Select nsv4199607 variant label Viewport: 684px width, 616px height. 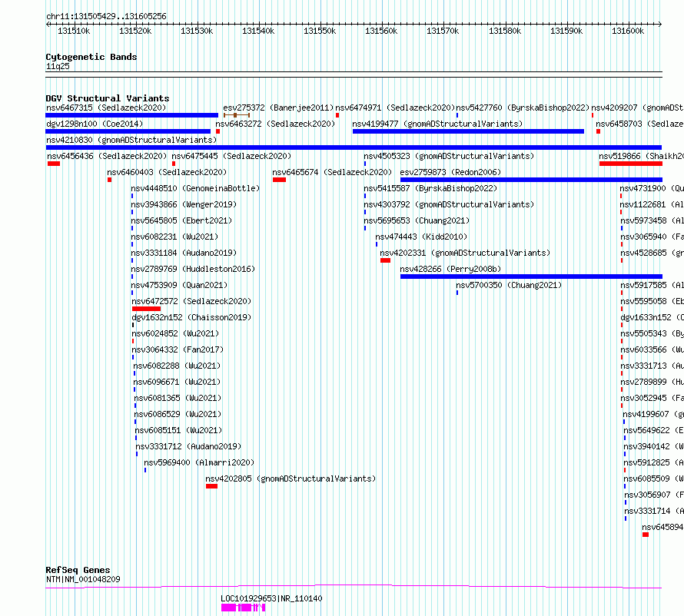(653, 414)
